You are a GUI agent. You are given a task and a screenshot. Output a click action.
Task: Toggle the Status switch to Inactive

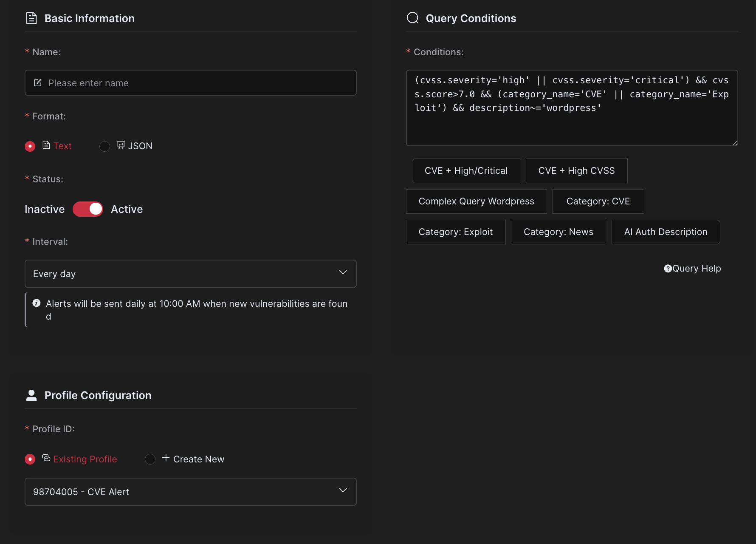[x=88, y=209]
